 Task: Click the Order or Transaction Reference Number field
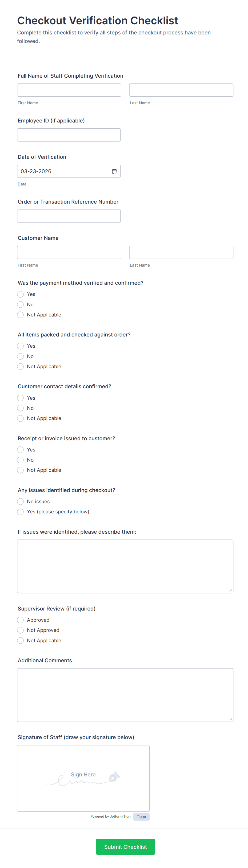69,216
